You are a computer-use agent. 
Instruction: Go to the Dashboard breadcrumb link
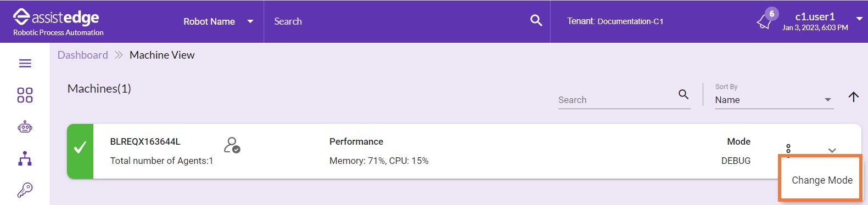[x=83, y=55]
